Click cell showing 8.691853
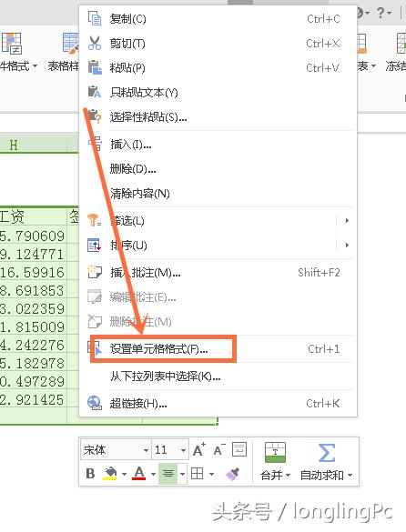Image resolution: width=406 pixels, height=532 pixels. [x=34, y=290]
